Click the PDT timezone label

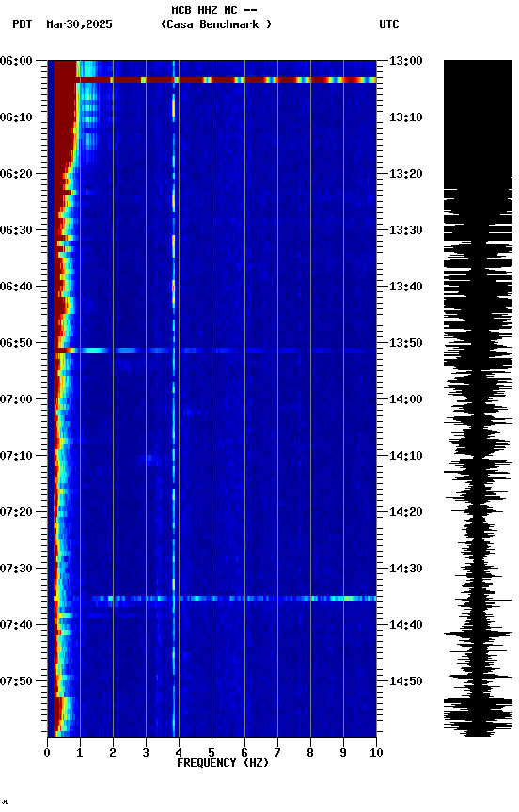pos(23,24)
